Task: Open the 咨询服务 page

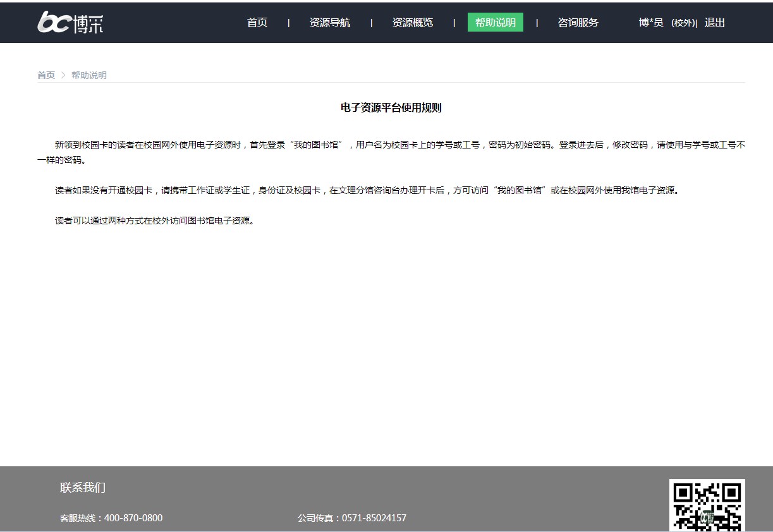Action: click(578, 23)
